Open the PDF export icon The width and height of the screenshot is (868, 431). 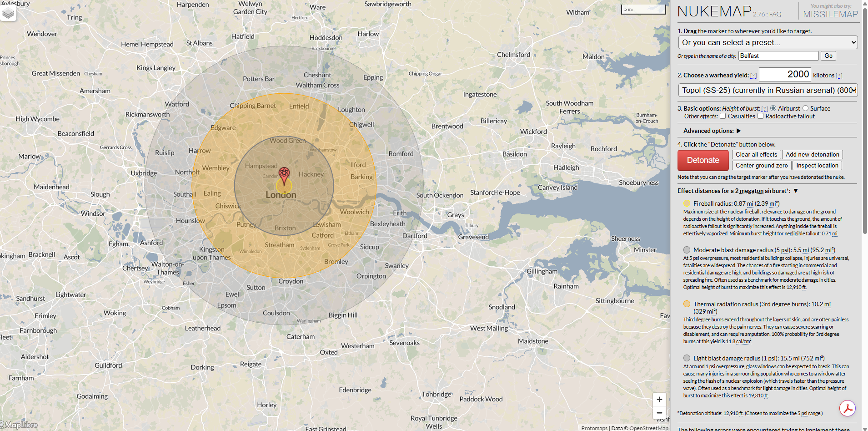pyautogui.click(x=848, y=408)
